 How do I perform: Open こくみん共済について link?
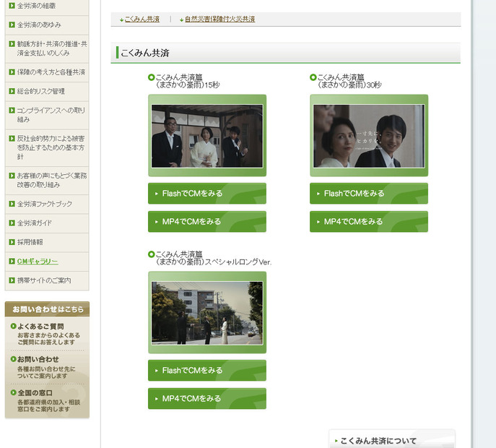pos(392,441)
